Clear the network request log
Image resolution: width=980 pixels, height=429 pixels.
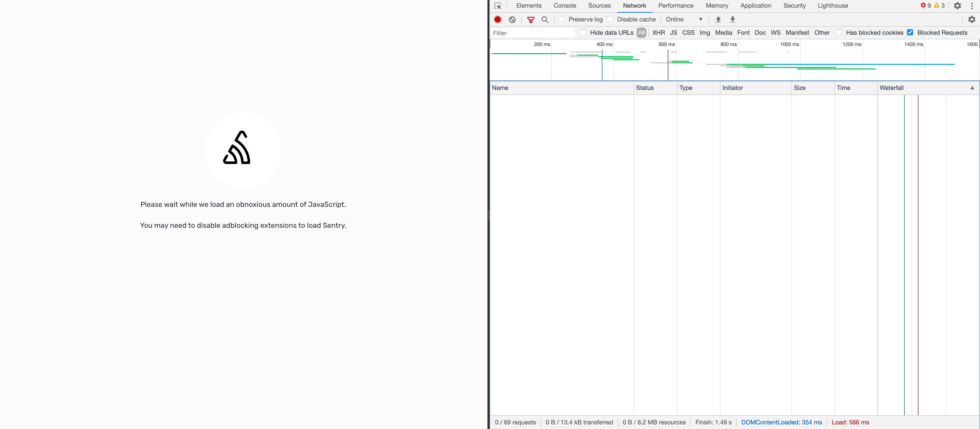(512, 19)
